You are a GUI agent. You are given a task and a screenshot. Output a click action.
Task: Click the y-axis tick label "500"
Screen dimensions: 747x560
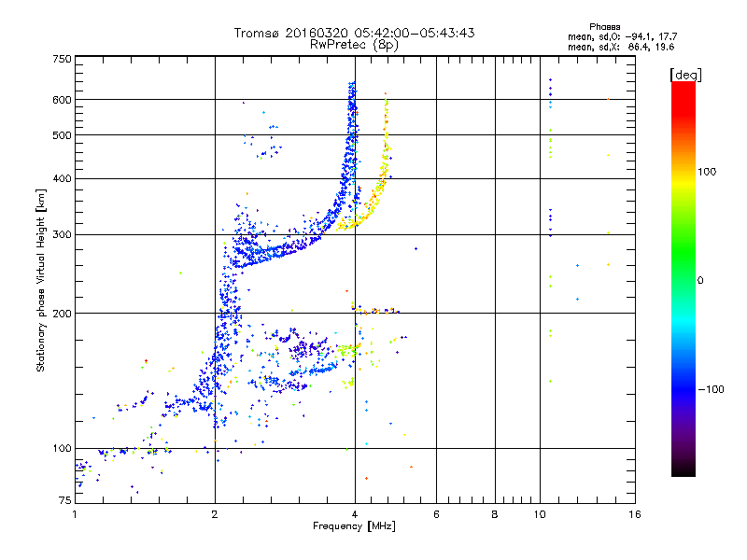click(62, 135)
